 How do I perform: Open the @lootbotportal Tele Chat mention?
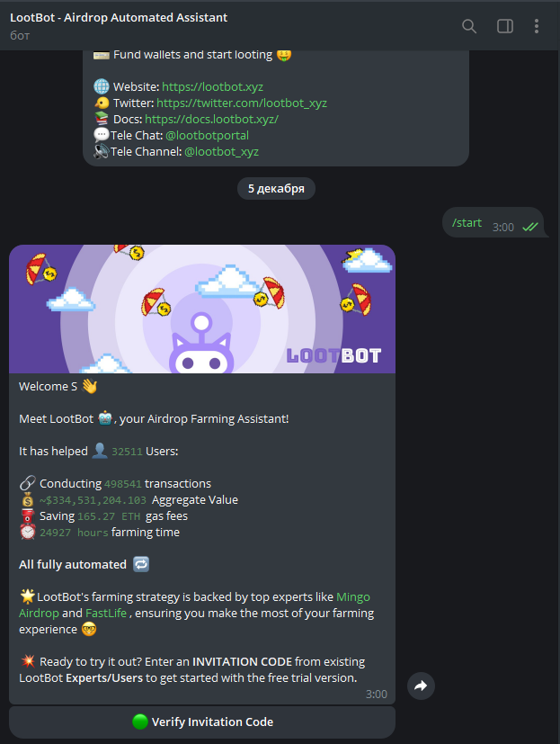(x=207, y=135)
